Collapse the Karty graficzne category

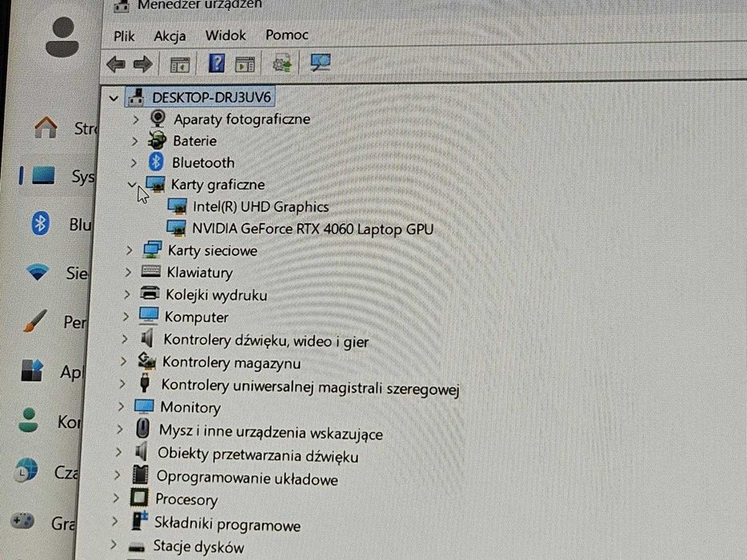point(132,184)
